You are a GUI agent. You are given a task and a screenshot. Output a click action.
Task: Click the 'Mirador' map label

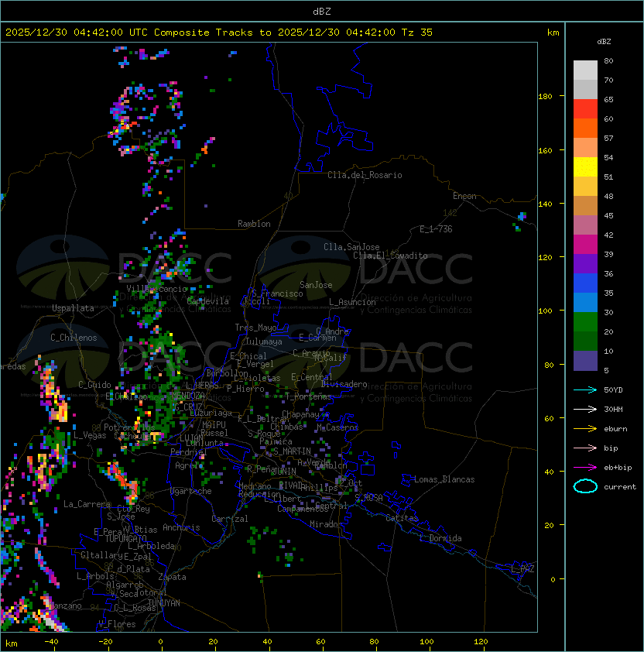(326, 524)
